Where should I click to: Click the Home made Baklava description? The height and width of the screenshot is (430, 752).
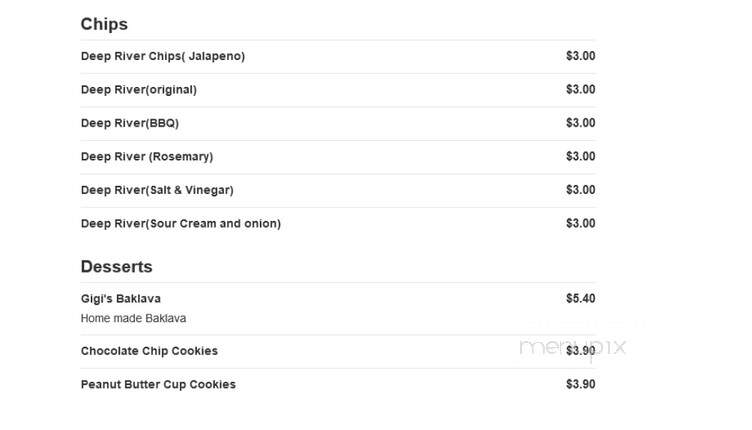point(133,318)
